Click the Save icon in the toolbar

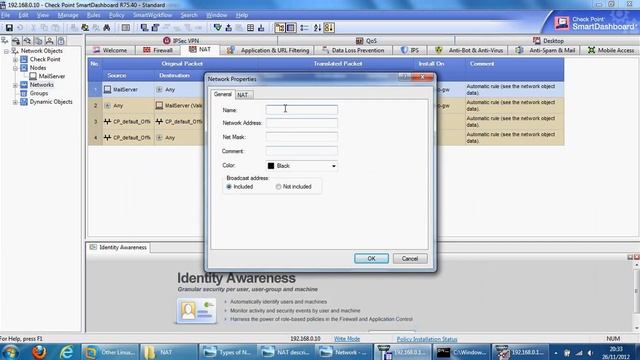pyautogui.click(x=9, y=28)
